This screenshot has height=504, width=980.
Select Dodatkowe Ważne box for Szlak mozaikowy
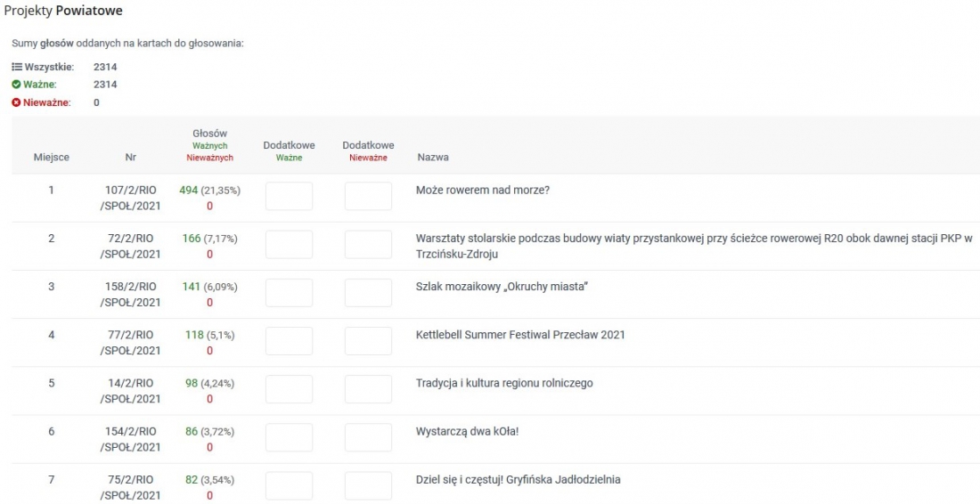[x=289, y=293]
